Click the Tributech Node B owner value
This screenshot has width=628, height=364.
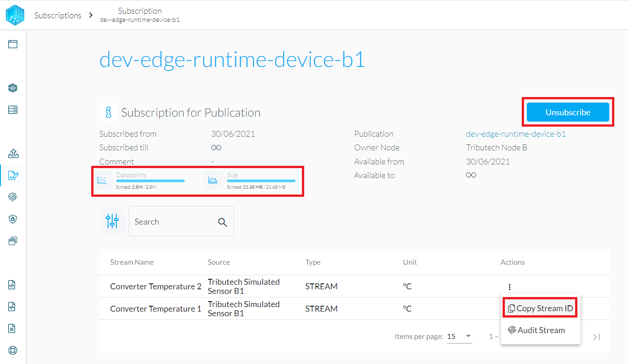click(x=497, y=148)
